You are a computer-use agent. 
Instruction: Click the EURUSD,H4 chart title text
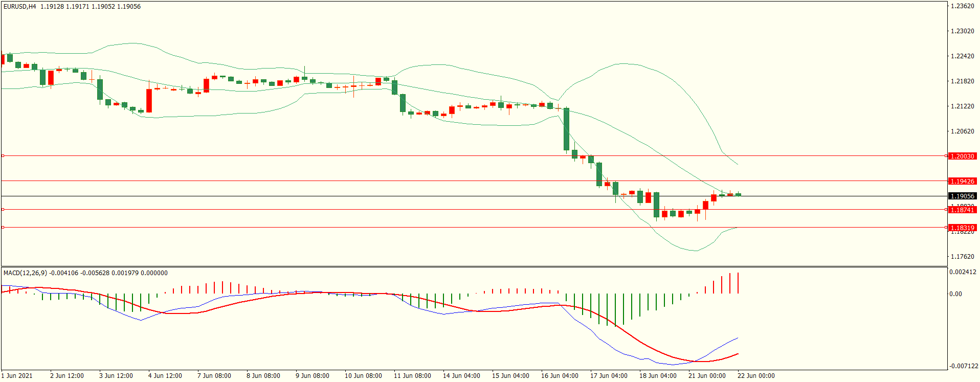pyautogui.click(x=20, y=7)
